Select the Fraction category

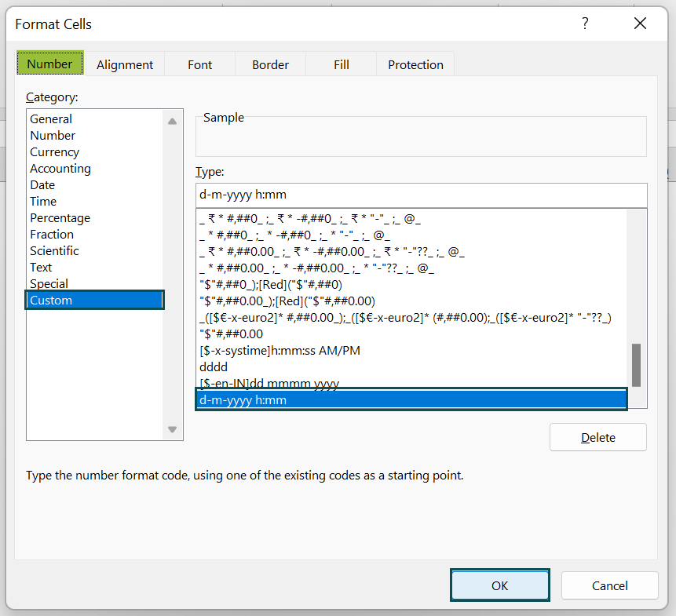(x=52, y=234)
